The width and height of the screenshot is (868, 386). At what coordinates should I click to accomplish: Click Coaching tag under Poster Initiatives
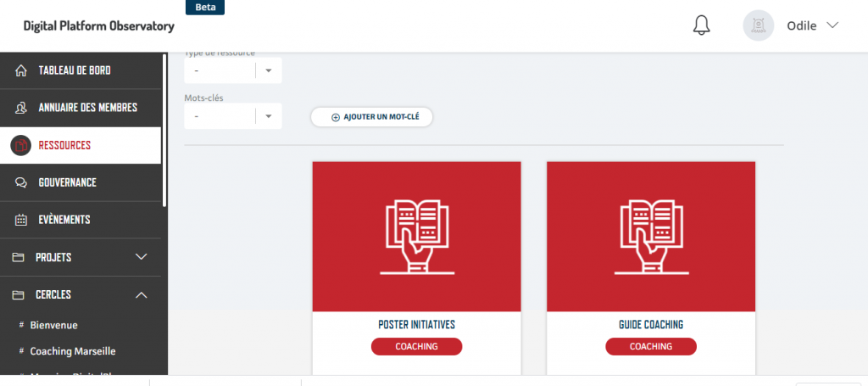tap(416, 346)
